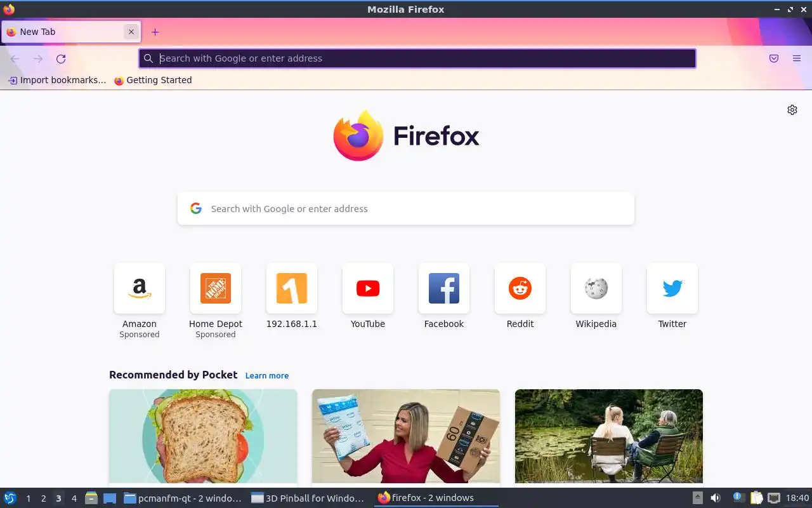Open the pond-side chairs story thumbnail
The image size is (812, 508).
[609, 436]
